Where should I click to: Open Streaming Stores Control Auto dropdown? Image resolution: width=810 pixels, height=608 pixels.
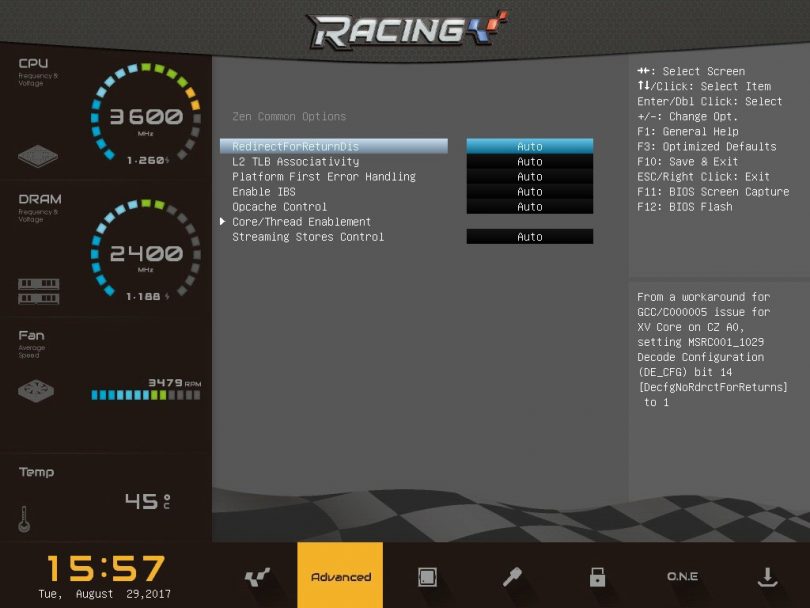(x=529, y=237)
